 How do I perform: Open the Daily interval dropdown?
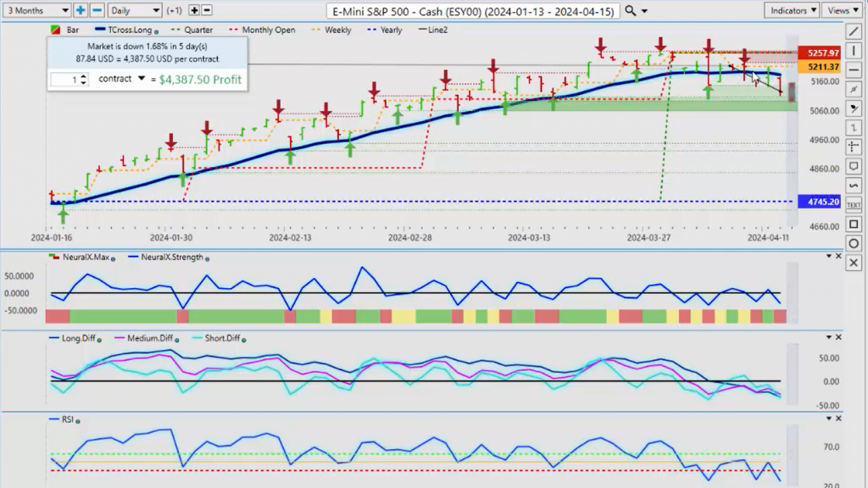(x=135, y=10)
